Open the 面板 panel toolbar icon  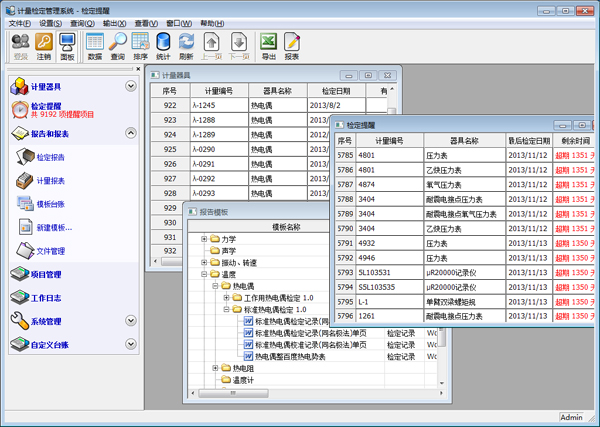(68, 42)
